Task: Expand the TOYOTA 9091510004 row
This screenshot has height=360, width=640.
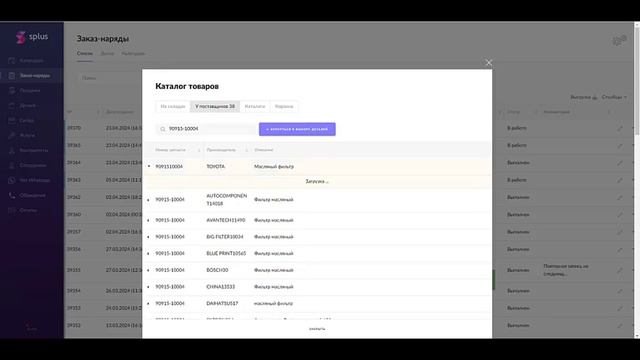Action: [x=149, y=167]
